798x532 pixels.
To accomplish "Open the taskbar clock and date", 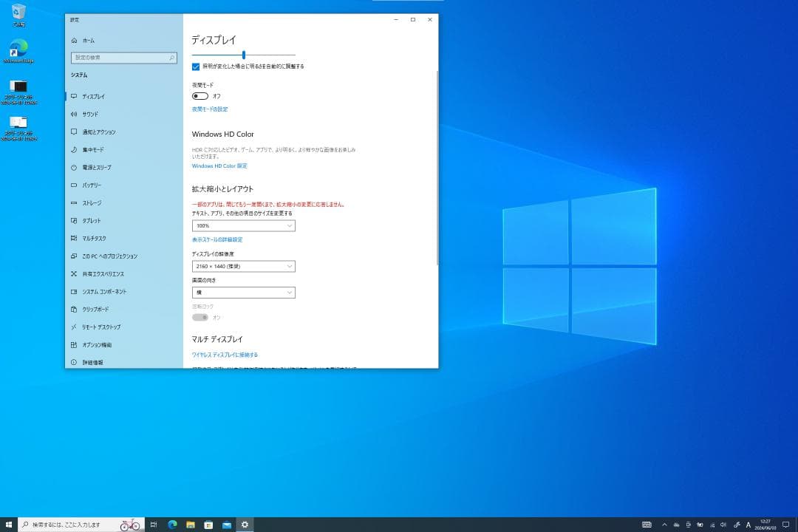I will (765, 525).
